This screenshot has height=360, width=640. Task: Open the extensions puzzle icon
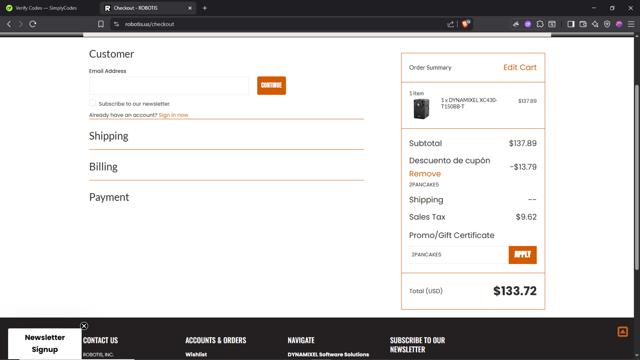pyautogui.click(x=540, y=24)
